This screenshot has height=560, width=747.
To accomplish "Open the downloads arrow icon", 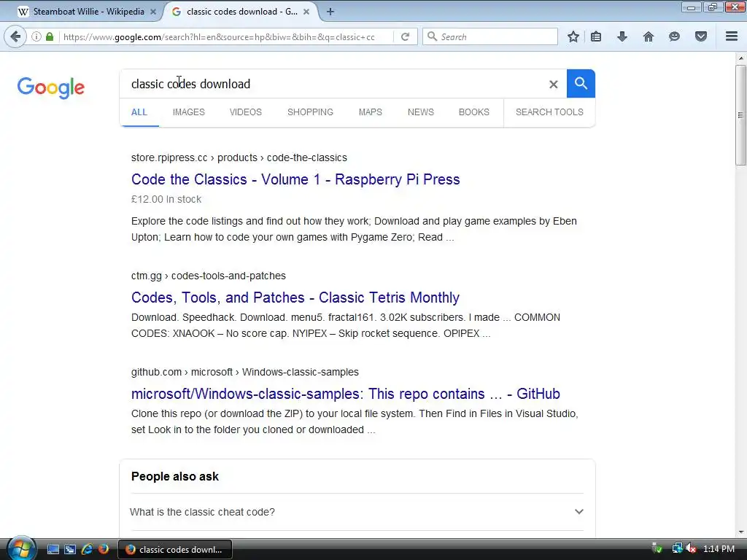I will click(x=622, y=36).
